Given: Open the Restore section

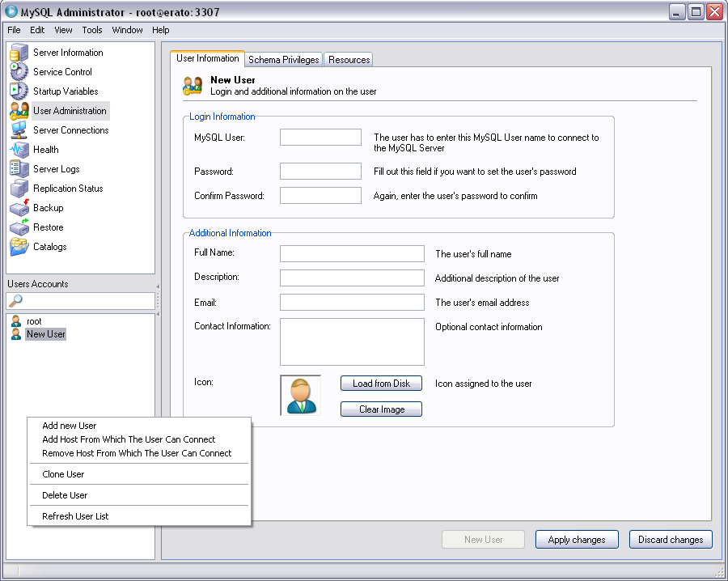Looking at the screenshot, I should (x=49, y=227).
